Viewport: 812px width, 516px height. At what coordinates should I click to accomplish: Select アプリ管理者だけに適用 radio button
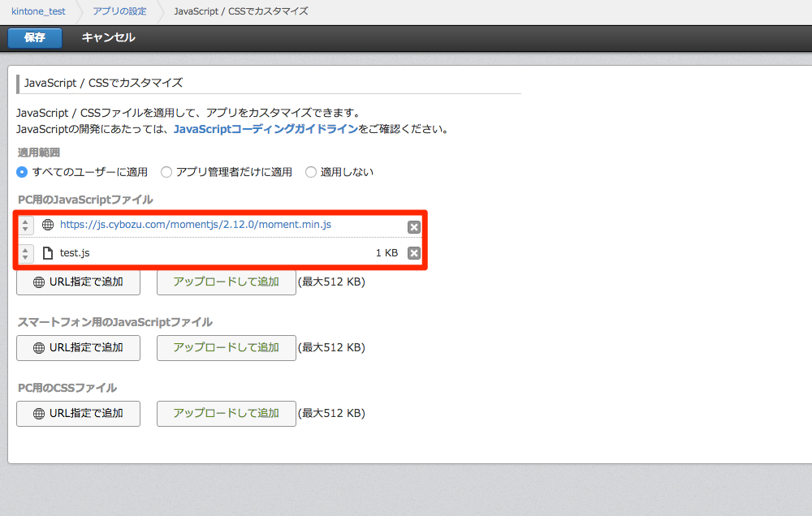(x=165, y=171)
